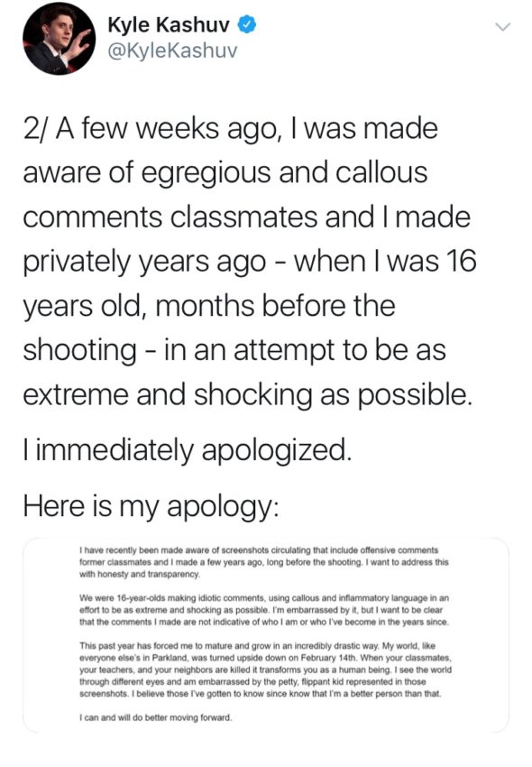Select the "2/" thread number
532x767 pixels.
tap(35, 129)
